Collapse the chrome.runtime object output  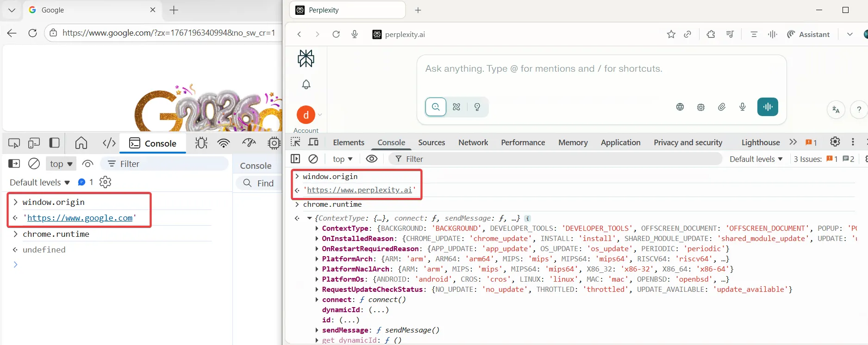310,218
